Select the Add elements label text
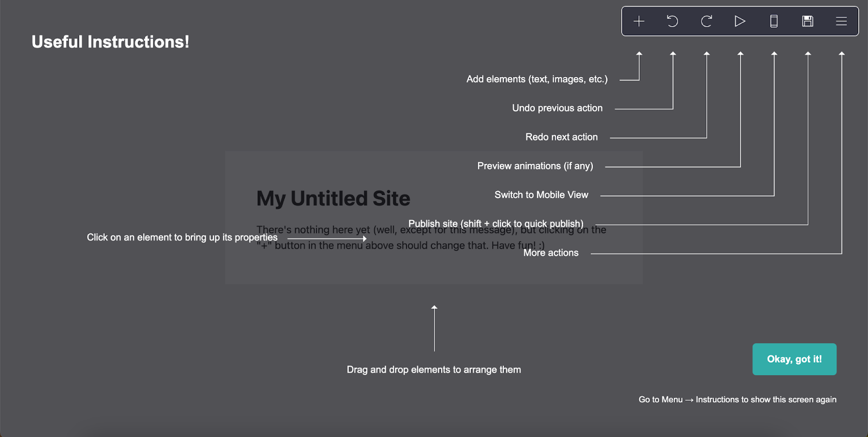The width and height of the screenshot is (868, 437). [x=537, y=79]
